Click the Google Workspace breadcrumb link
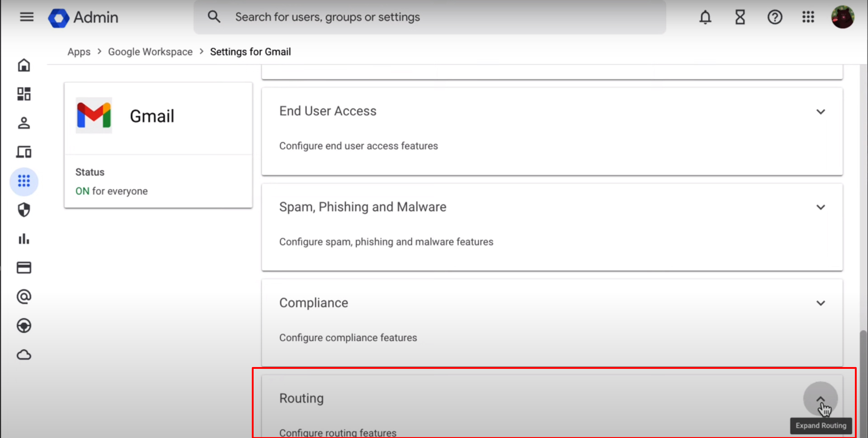Screen dimensions: 868x438 pyautogui.click(x=150, y=52)
